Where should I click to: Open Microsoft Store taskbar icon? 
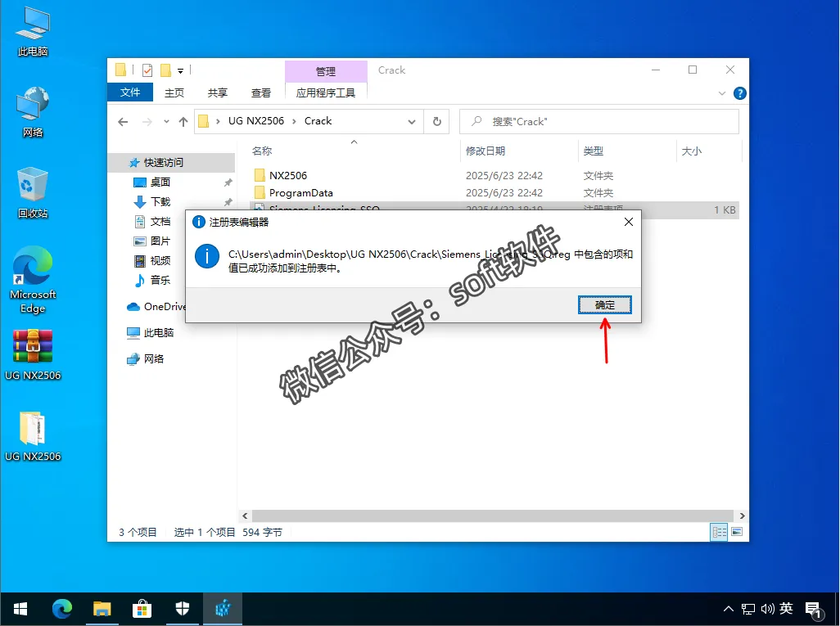coord(142,609)
